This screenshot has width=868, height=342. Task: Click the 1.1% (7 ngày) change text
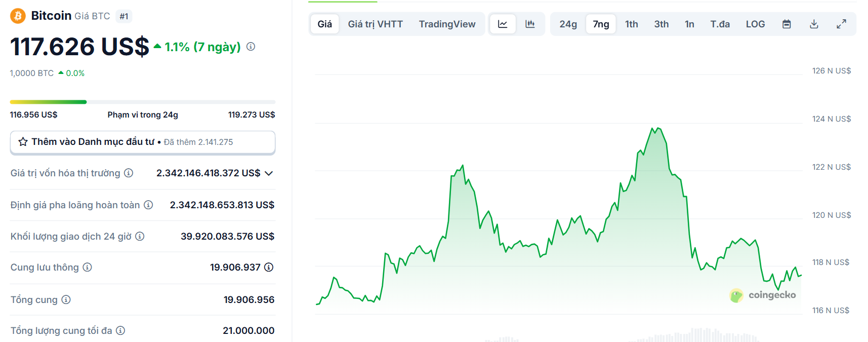202,47
